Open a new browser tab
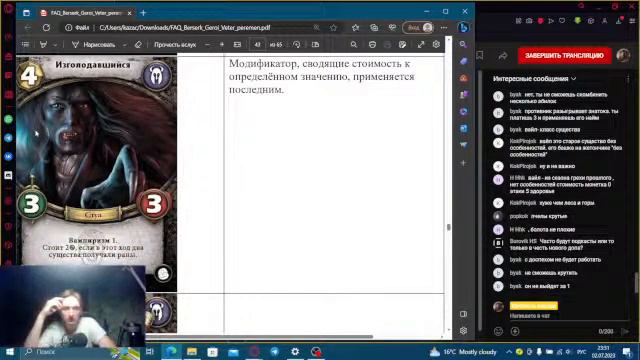 tap(143, 13)
